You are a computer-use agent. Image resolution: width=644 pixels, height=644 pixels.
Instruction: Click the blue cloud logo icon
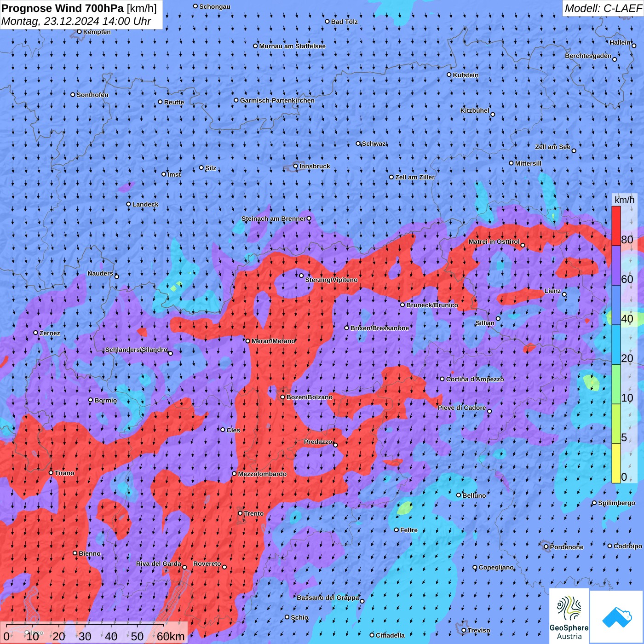coord(617,617)
